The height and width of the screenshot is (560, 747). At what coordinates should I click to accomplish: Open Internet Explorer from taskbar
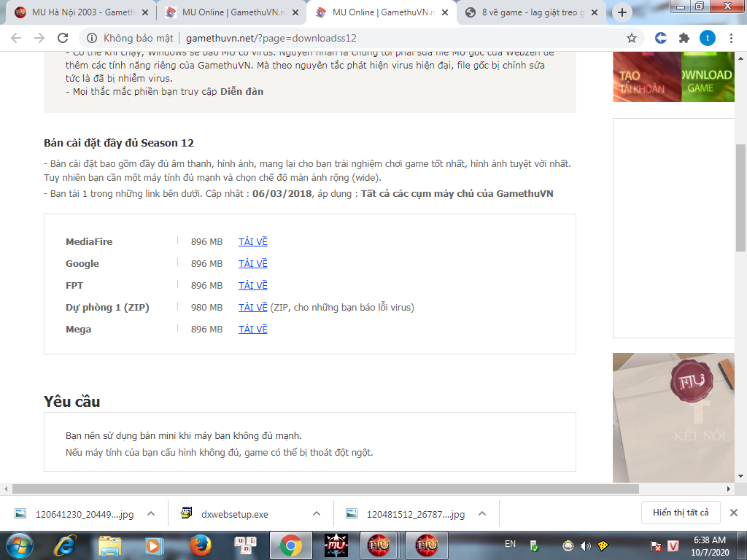click(x=67, y=545)
